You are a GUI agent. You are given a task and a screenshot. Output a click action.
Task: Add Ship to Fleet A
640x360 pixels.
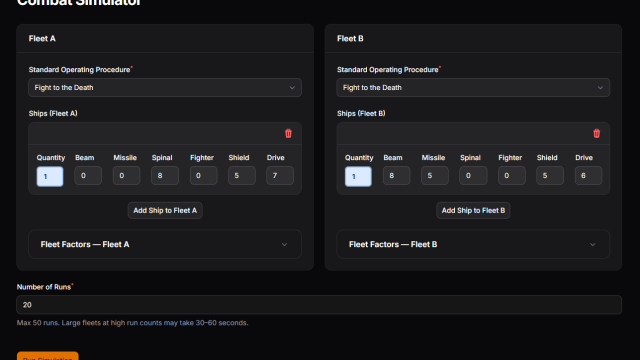(x=165, y=211)
